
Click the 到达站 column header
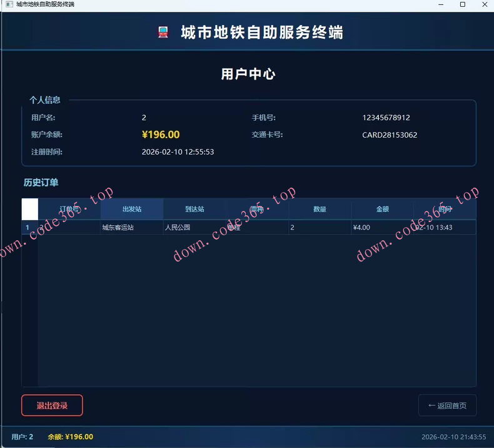(194, 209)
